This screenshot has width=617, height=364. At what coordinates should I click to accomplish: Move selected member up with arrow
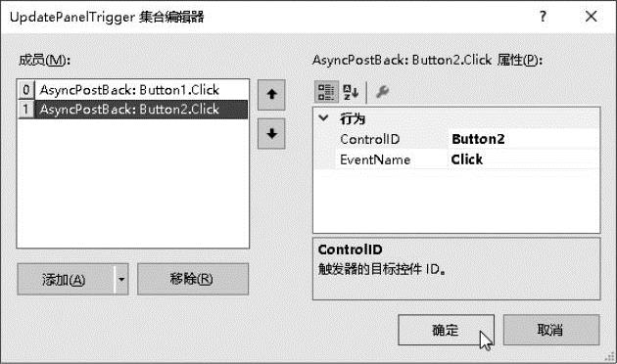point(271,95)
